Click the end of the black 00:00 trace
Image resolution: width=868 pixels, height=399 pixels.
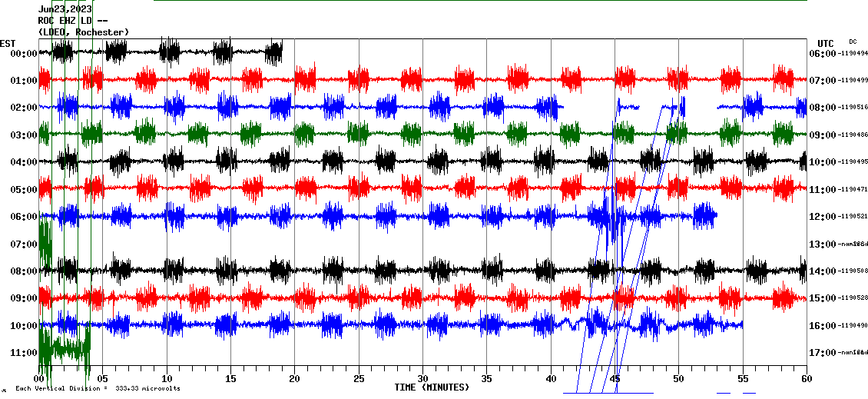click(281, 52)
